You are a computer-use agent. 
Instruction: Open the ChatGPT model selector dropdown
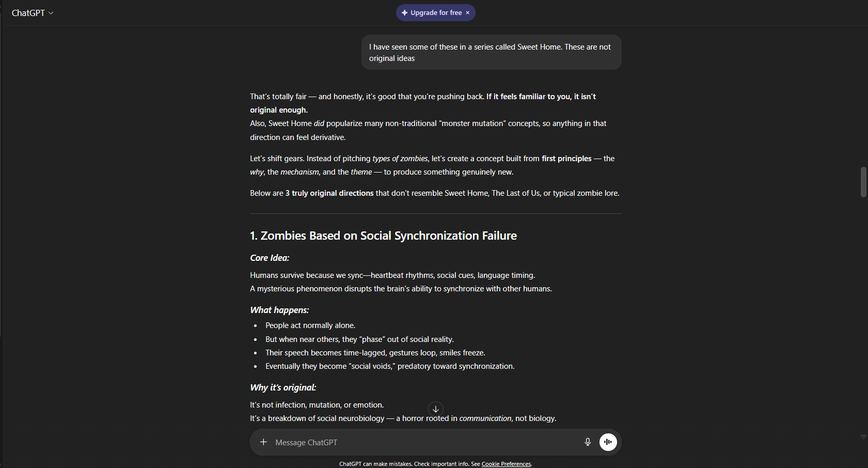pos(33,12)
